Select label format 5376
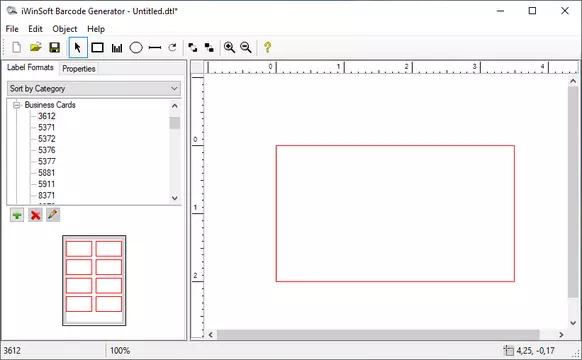Viewport: 582px width, 360px height. (x=46, y=150)
